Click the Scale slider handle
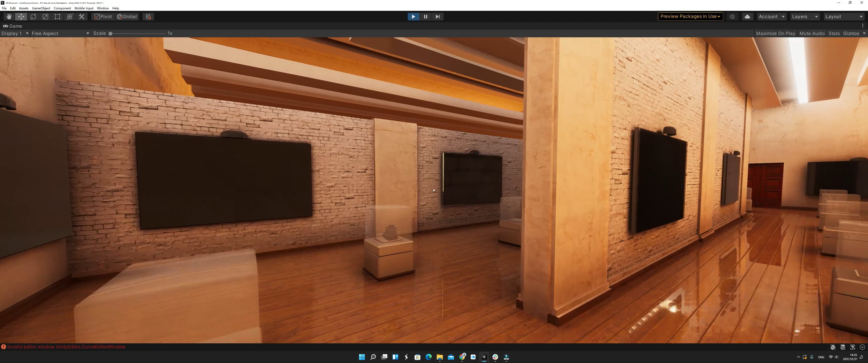 coord(110,34)
